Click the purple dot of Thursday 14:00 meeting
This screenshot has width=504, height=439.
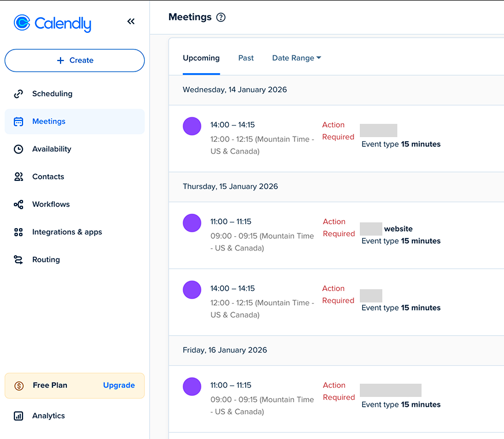coord(192,290)
